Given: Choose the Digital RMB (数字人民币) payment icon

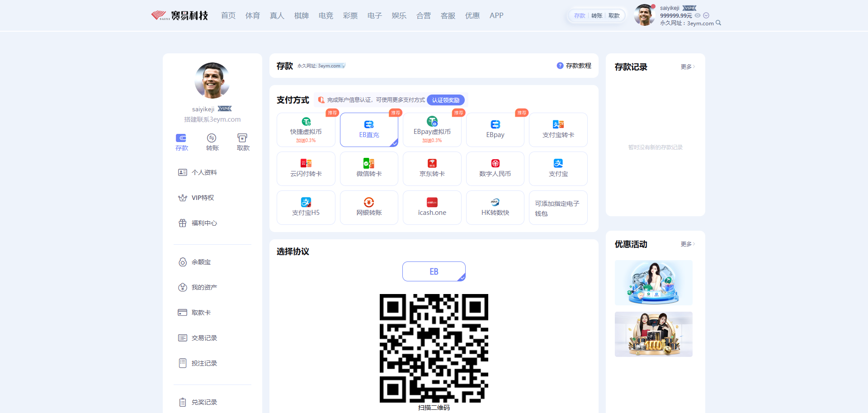Looking at the screenshot, I should click(x=495, y=163).
